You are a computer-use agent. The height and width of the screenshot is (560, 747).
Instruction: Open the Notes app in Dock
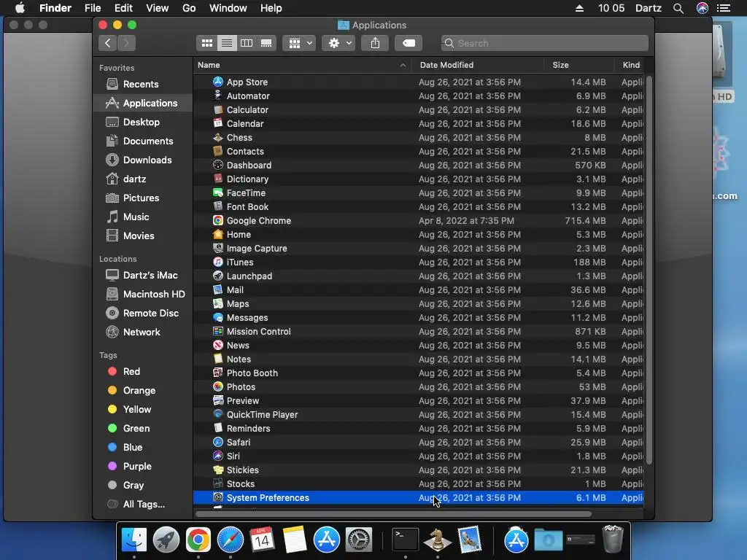(x=295, y=540)
